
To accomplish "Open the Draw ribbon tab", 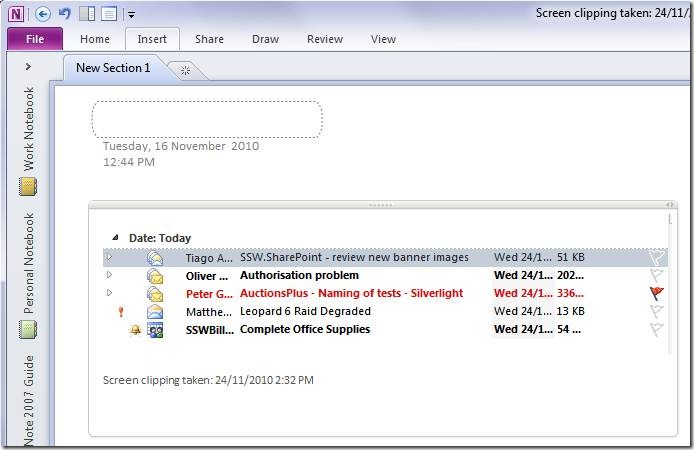I will pyautogui.click(x=265, y=39).
